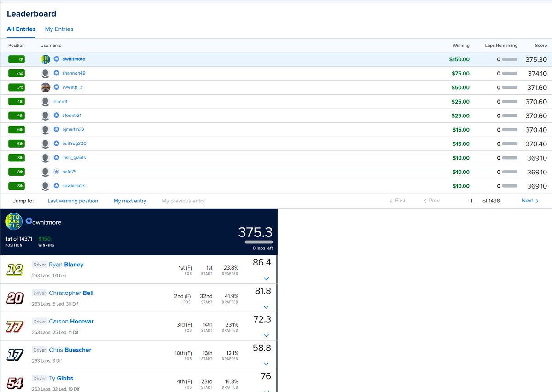Image resolution: width=552 pixels, height=392 pixels.
Task: Open cowkickers' username link
Action: (74, 186)
